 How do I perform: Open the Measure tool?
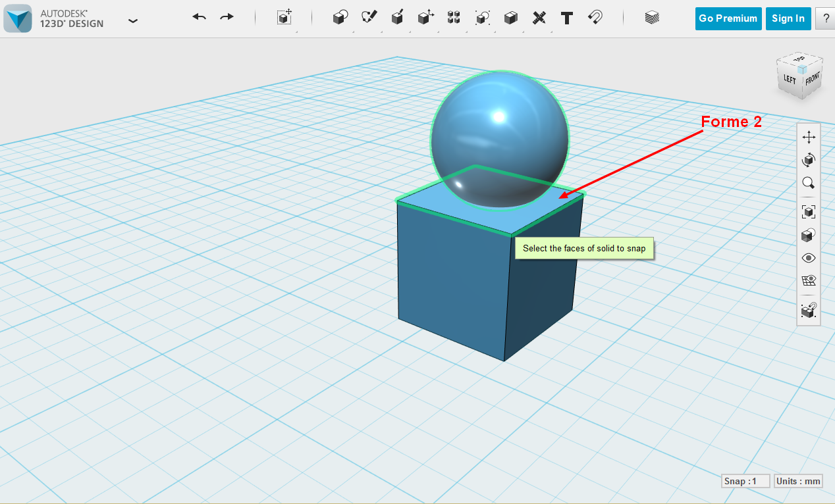[539, 18]
